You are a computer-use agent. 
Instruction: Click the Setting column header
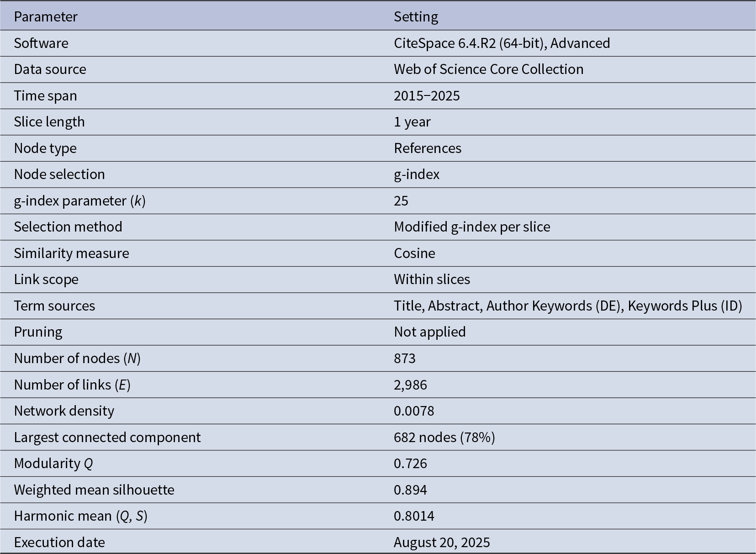(x=416, y=17)
